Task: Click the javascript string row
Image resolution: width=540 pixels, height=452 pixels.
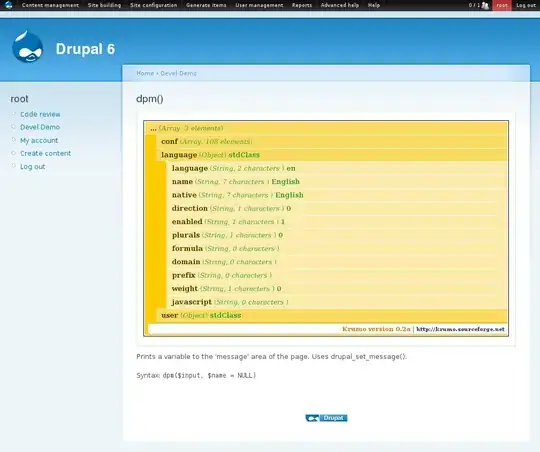Action: click(x=337, y=302)
